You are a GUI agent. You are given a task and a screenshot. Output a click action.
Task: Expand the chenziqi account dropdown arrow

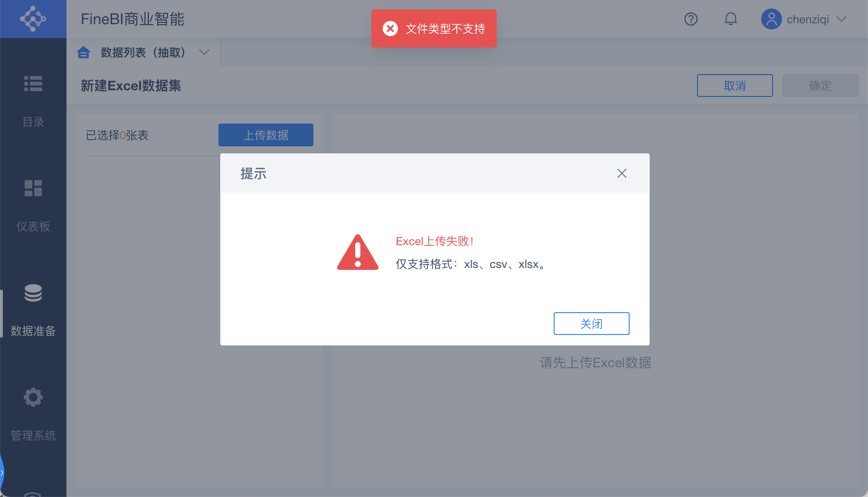pyautogui.click(x=841, y=19)
